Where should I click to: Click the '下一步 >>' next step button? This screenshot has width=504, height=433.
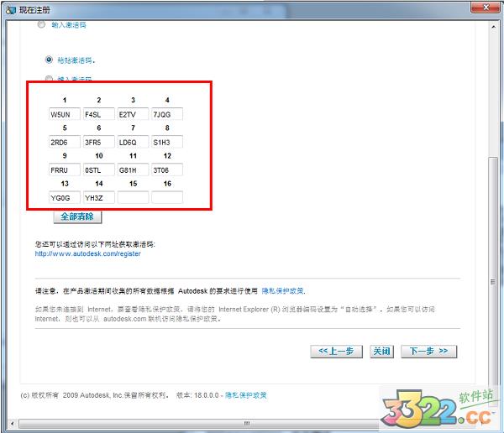tap(428, 351)
